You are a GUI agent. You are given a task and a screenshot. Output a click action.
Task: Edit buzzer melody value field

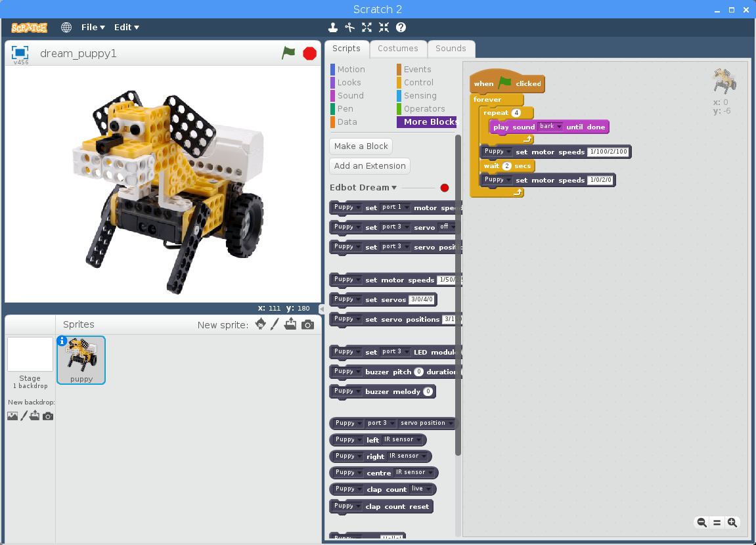428,392
